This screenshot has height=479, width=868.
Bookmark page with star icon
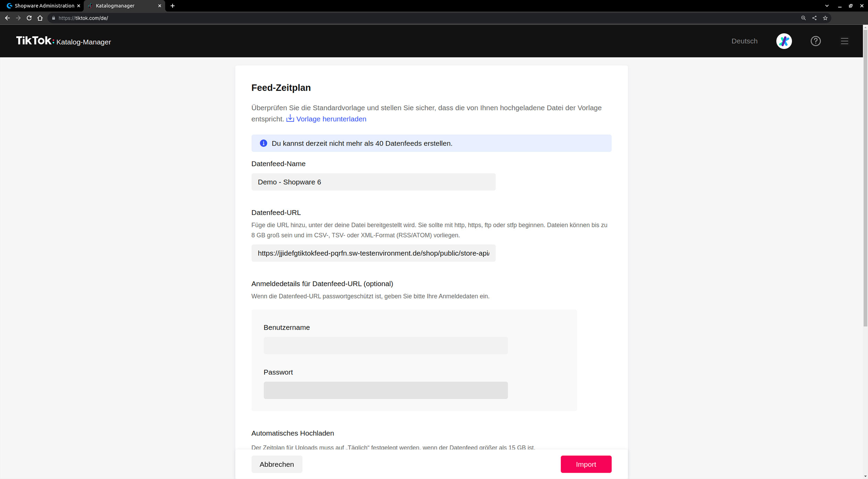(x=825, y=18)
